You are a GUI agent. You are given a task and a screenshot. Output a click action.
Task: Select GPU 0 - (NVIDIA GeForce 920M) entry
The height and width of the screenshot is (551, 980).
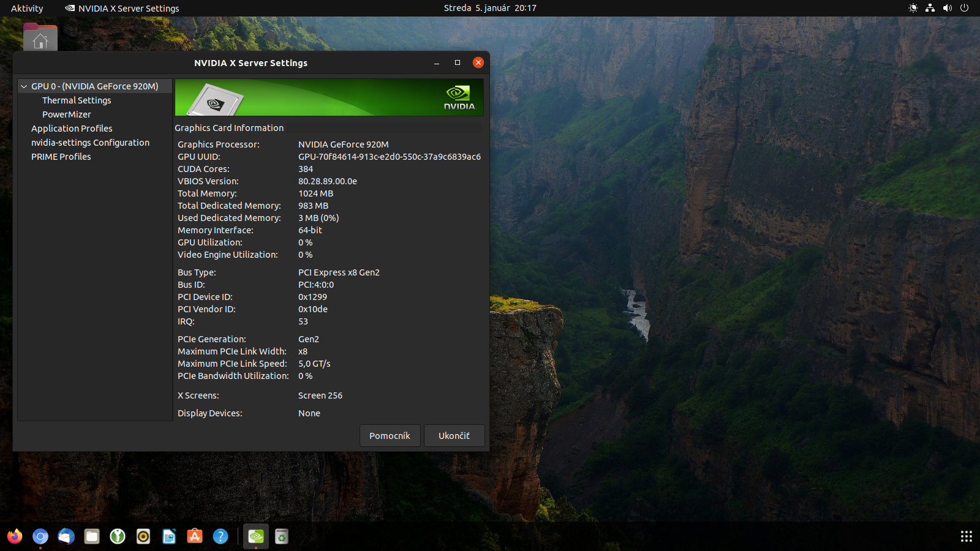(x=94, y=86)
